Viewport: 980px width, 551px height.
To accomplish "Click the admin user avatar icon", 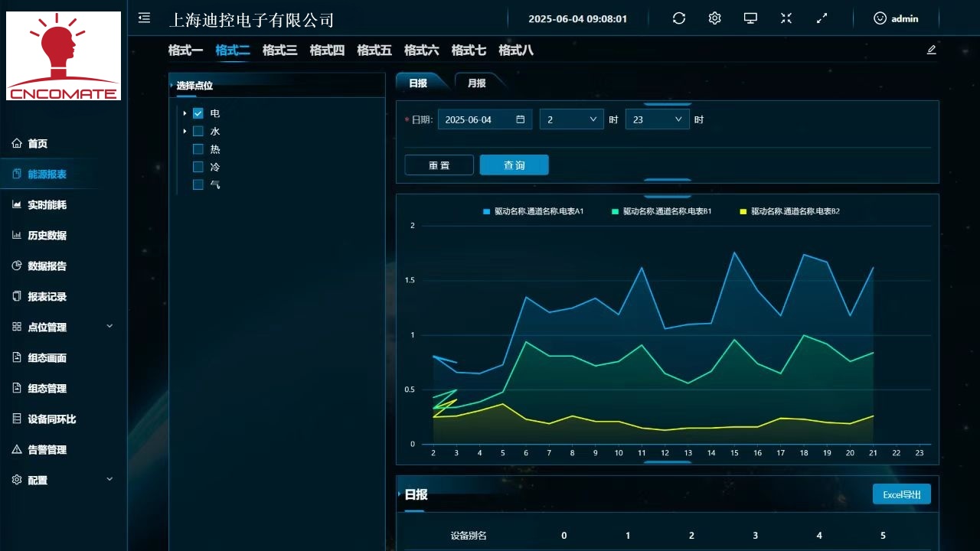I will pyautogui.click(x=880, y=18).
